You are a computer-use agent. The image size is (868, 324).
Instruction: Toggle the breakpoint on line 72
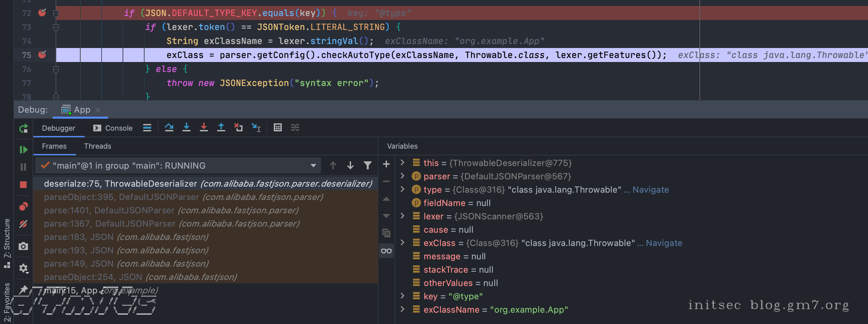(42, 13)
